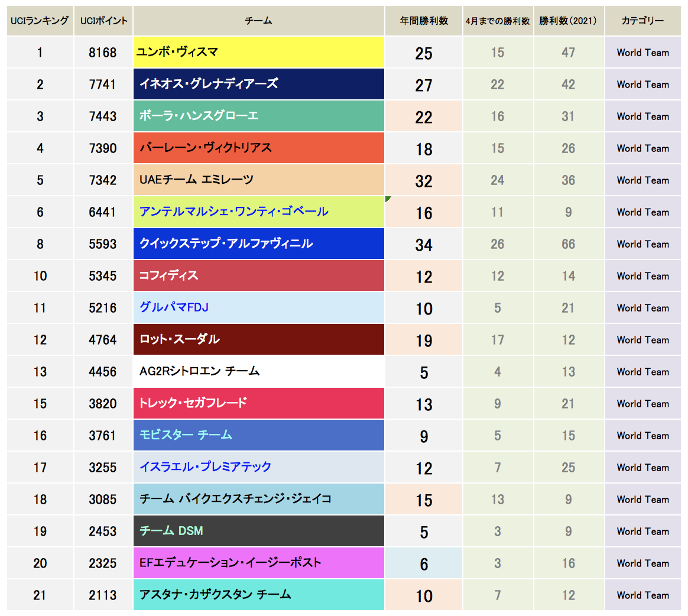This screenshot has height=616, width=688.
Task: Click UCI points value 4764
Action: [x=103, y=340]
